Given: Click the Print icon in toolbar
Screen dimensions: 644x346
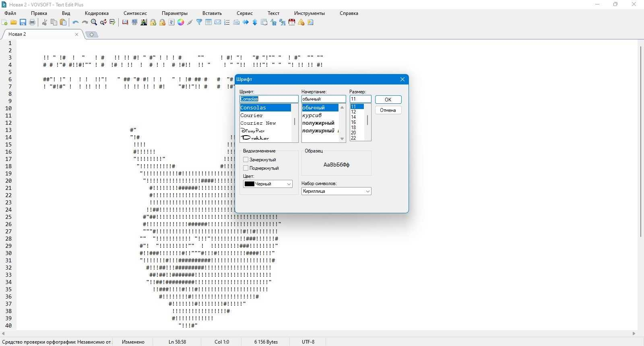Looking at the screenshot, I should (32, 23).
